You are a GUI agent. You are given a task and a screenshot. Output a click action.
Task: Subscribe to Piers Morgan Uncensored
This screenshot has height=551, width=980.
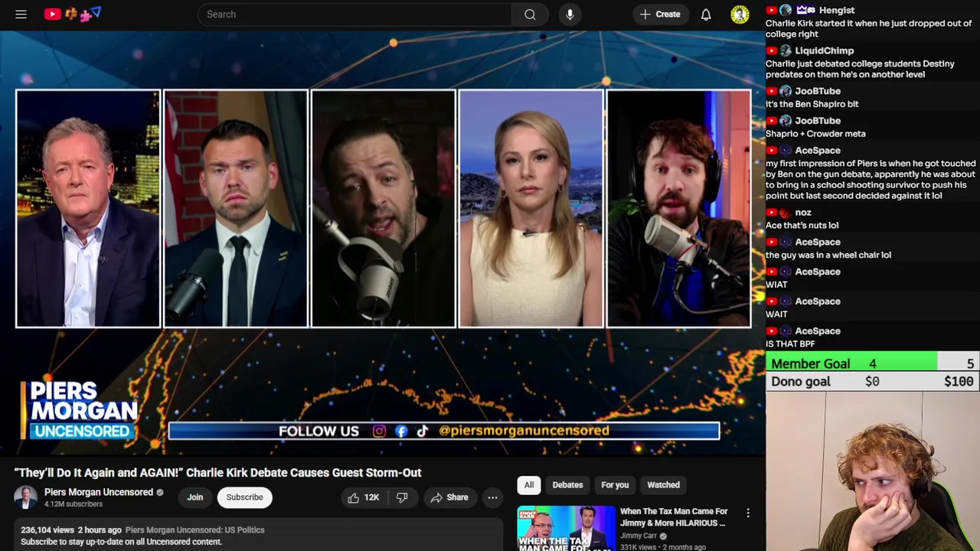click(x=244, y=497)
